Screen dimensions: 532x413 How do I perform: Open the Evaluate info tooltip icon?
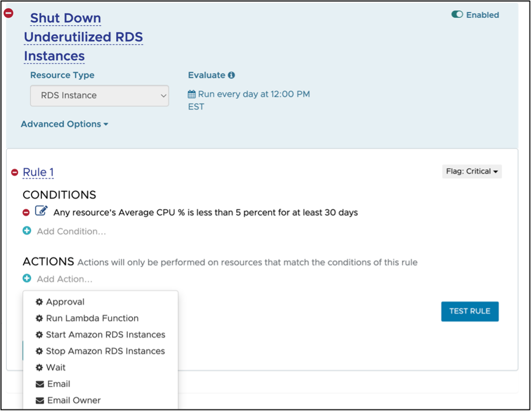click(x=231, y=75)
